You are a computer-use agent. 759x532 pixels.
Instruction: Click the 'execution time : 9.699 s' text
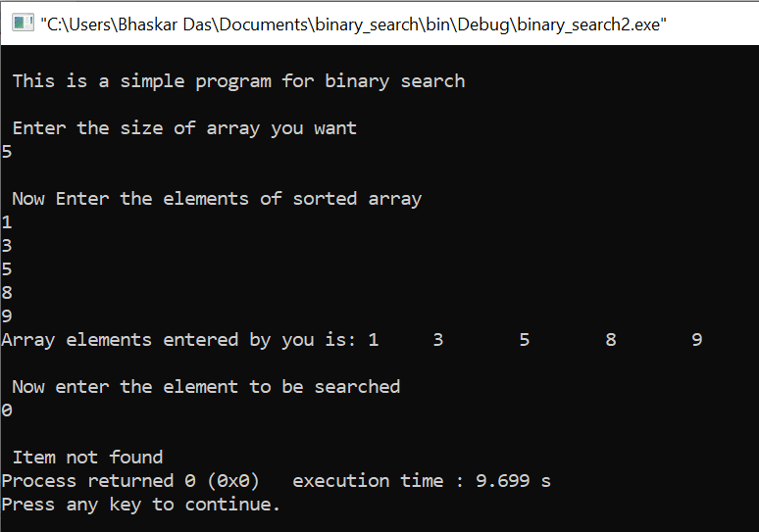[x=422, y=481]
